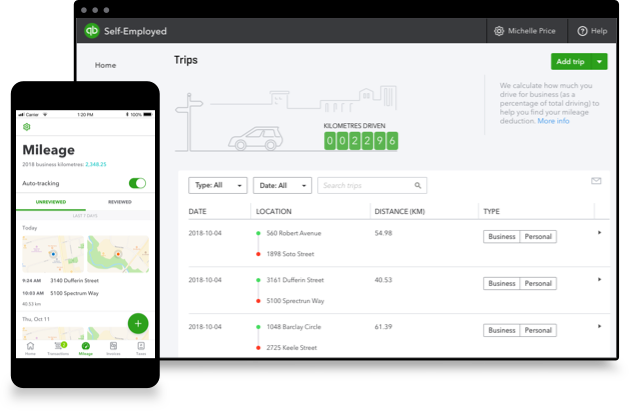Mark 3161 Dufferin Street trip as Business
The height and width of the screenshot is (411, 629).
click(x=501, y=283)
